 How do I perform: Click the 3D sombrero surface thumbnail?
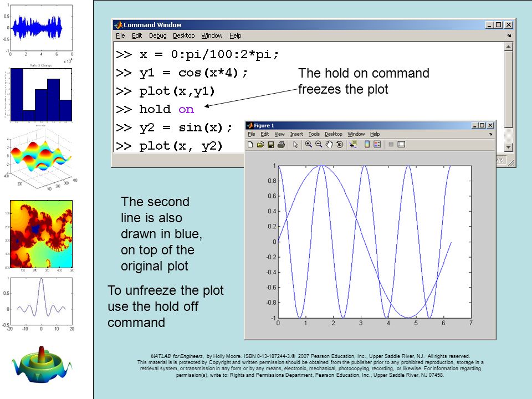(42, 365)
